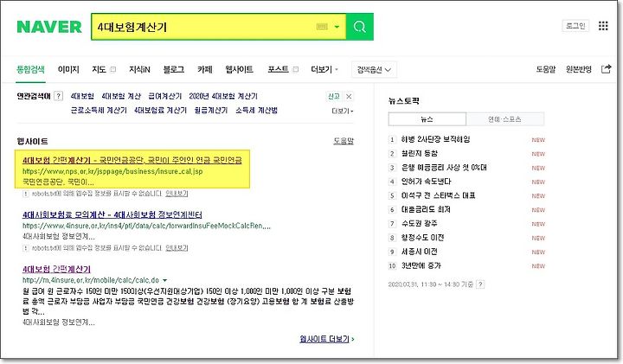Open the 4대보험 간편계산기 - 국민연금공단 result

(x=132, y=160)
